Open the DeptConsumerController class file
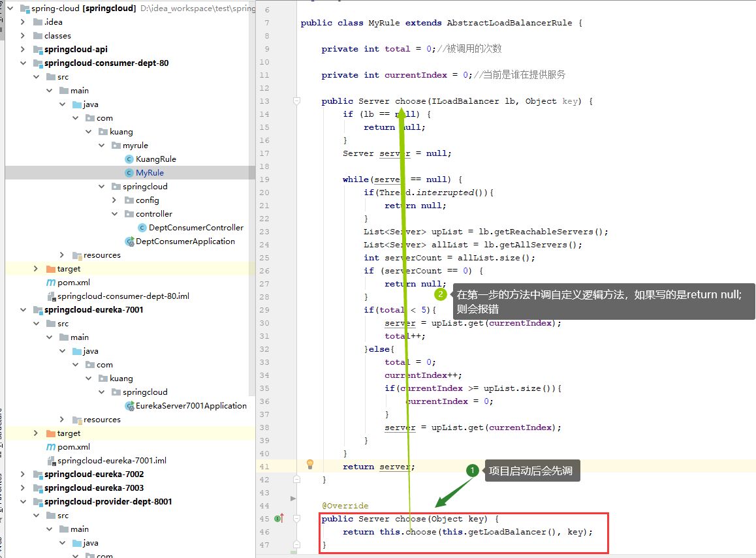The height and width of the screenshot is (558, 756). click(195, 228)
